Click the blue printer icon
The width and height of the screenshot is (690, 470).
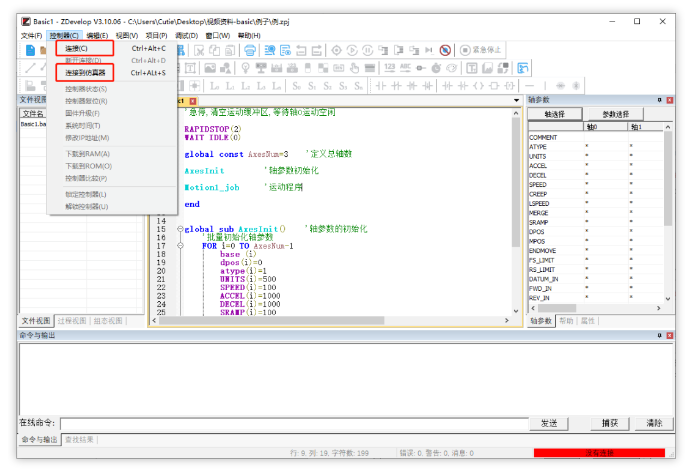click(x=250, y=50)
